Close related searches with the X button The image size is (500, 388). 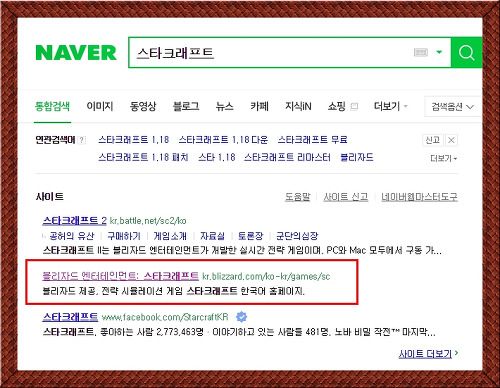click(451, 140)
